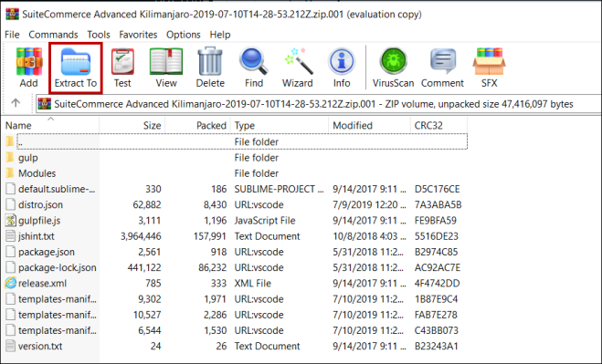Select the package.json file name
The image size is (602, 364).
(x=47, y=252)
